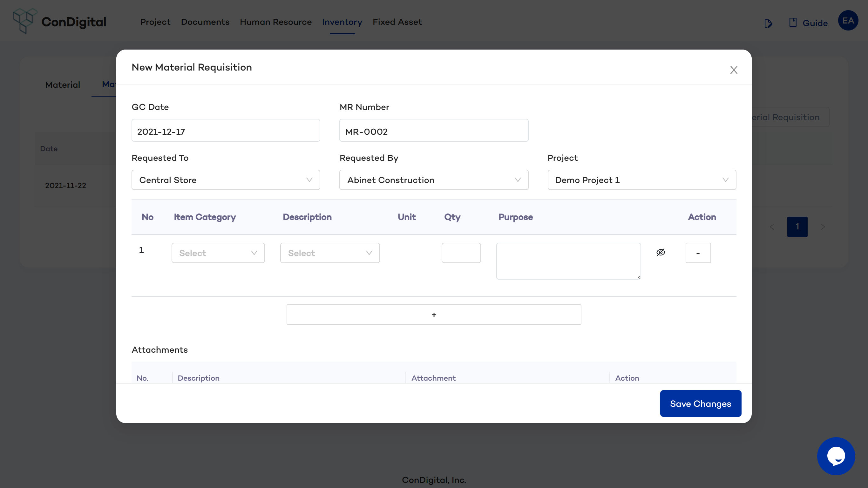Screen dimensions: 868x488
Task: Open the chat bubble widget
Action: (x=836, y=456)
